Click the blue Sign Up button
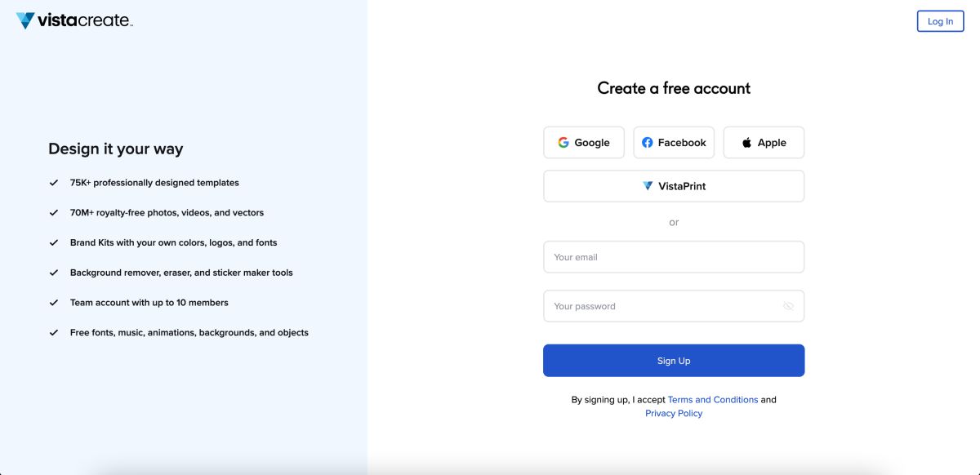This screenshot has width=980, height=475. point(674,361)
